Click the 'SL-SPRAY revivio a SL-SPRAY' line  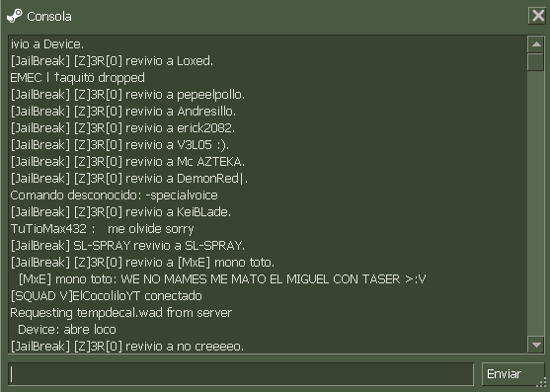pyautogui.click(x=127, y=246)
